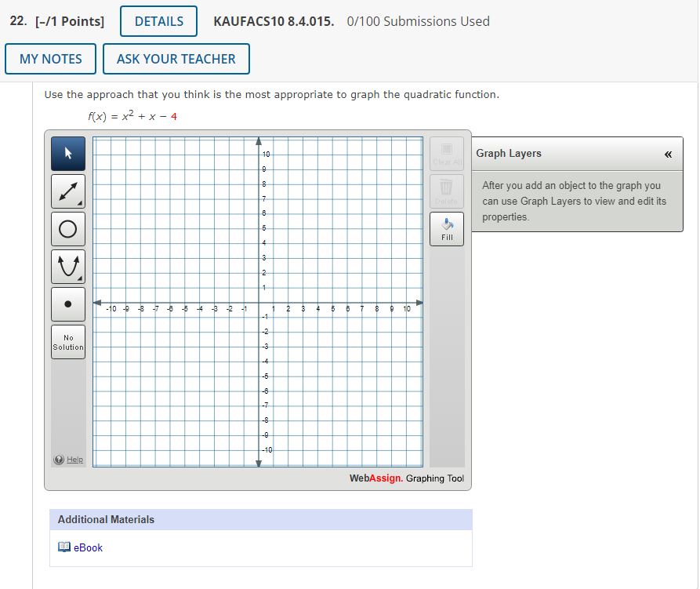Image resolution: width=700 pixels, height=589 pixels.
Task: Open the MY NOTES tab
Action: click(50, 59)
